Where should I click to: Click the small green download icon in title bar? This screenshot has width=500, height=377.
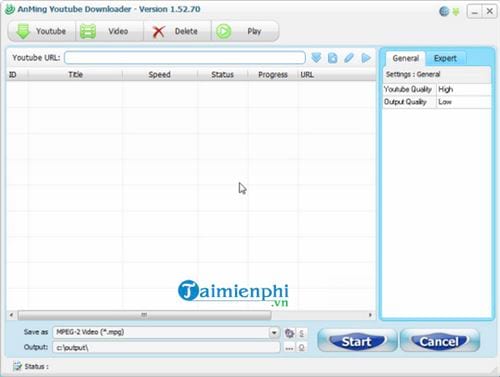coord(456,12)
